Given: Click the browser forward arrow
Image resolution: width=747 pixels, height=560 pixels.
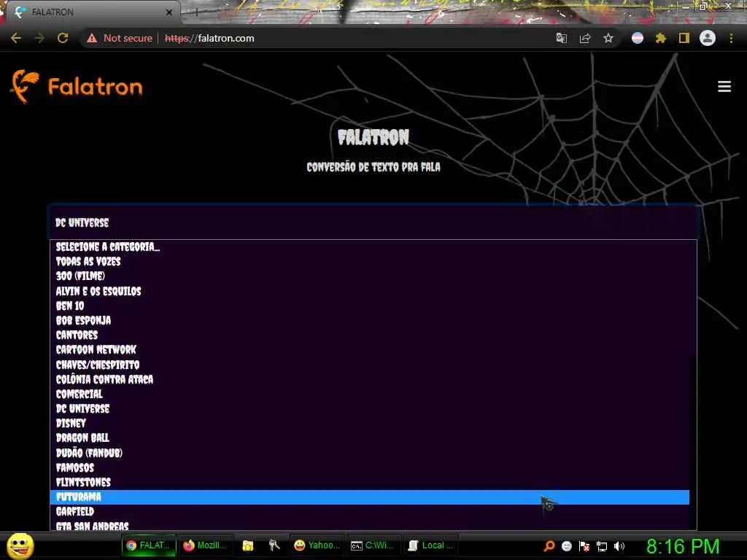Looking at the screenshot, I should click(39, 38).
